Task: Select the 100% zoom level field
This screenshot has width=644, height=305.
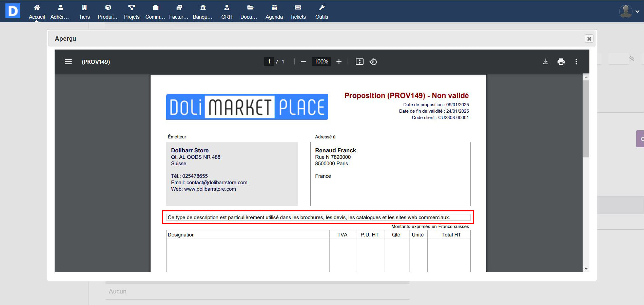Action: pos(321,61)
